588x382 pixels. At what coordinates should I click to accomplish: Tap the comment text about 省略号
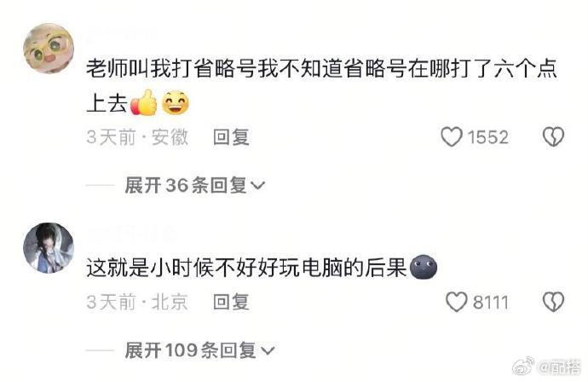[x=321, y=85]
